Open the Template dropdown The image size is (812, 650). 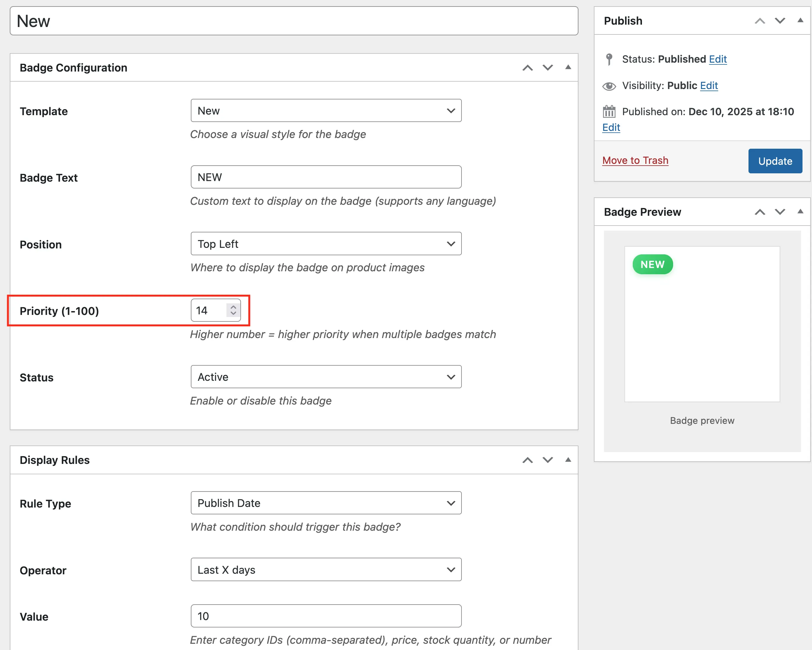point(326,111)
